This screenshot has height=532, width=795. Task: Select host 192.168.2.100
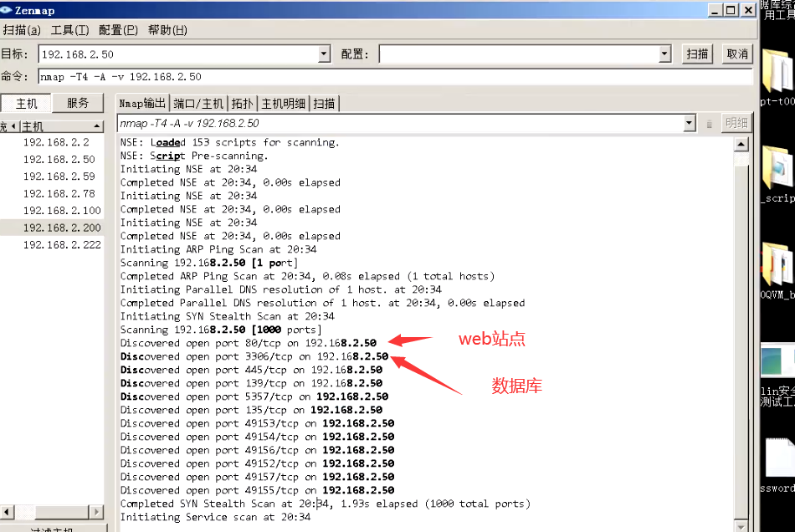pyautogui.click(x=62, y=210)
